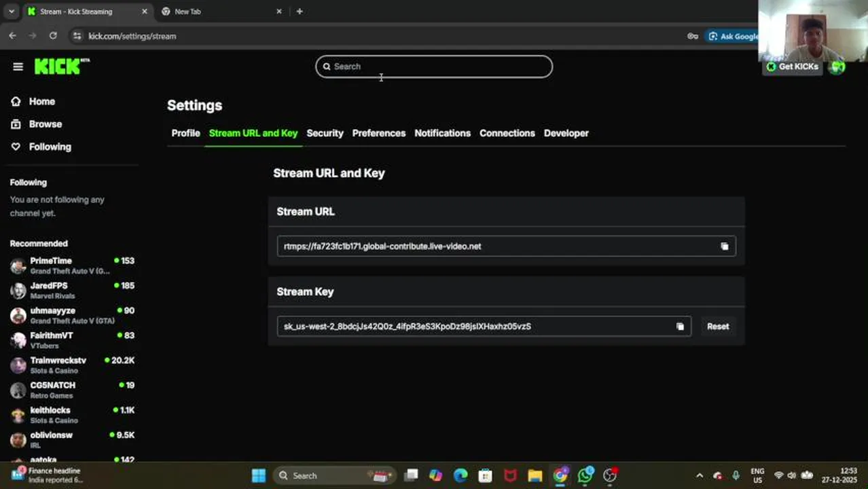Open Trainwreckstv channel avatar
Screen dimensions: 868x489
18,365
